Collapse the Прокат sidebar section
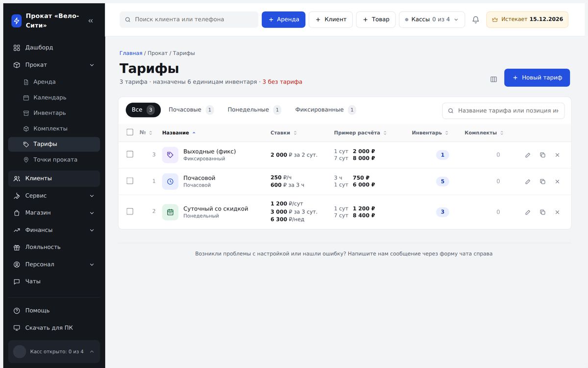 pyautogui.click(x=54, y=65)
